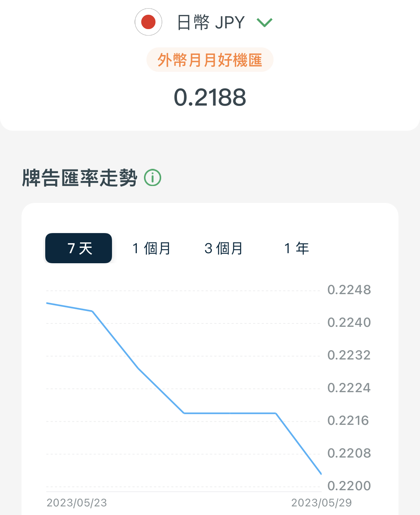Click the 2023/05/23 start date label
The width and height of the screenshot is (420, 515).
click(77, 503)
